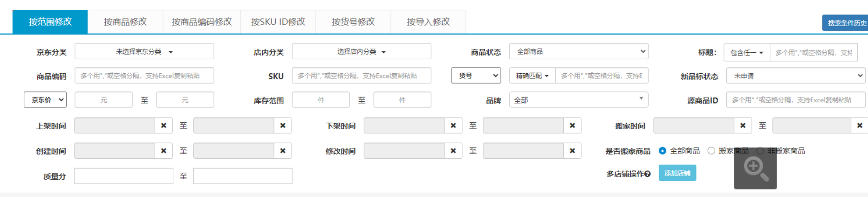Select the 全部商品 radio button
Screen dimensions: 868x197
coord(662,151)
